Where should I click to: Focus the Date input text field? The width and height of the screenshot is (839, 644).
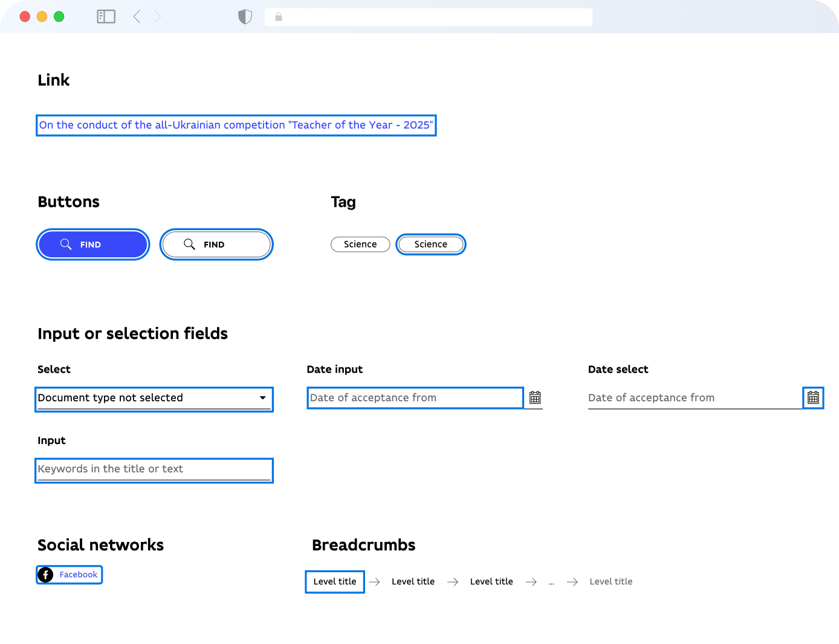click(415, 398)
